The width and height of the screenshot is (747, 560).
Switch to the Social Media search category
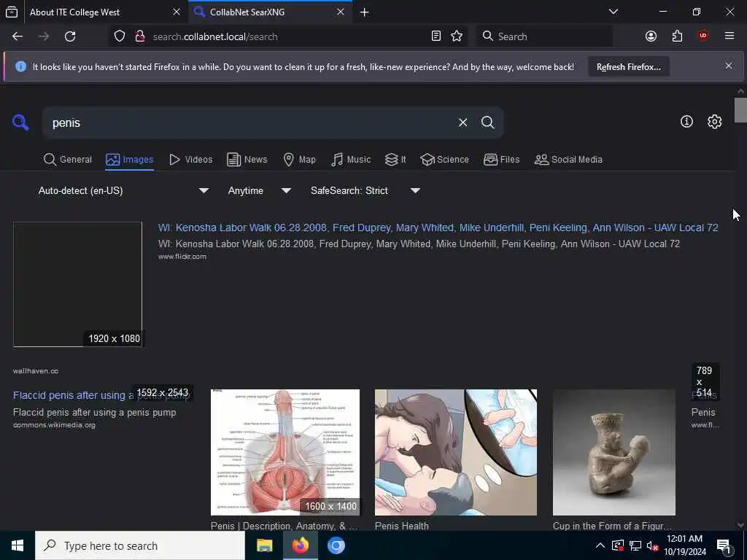pyautogui.click(x=568, y=160)
